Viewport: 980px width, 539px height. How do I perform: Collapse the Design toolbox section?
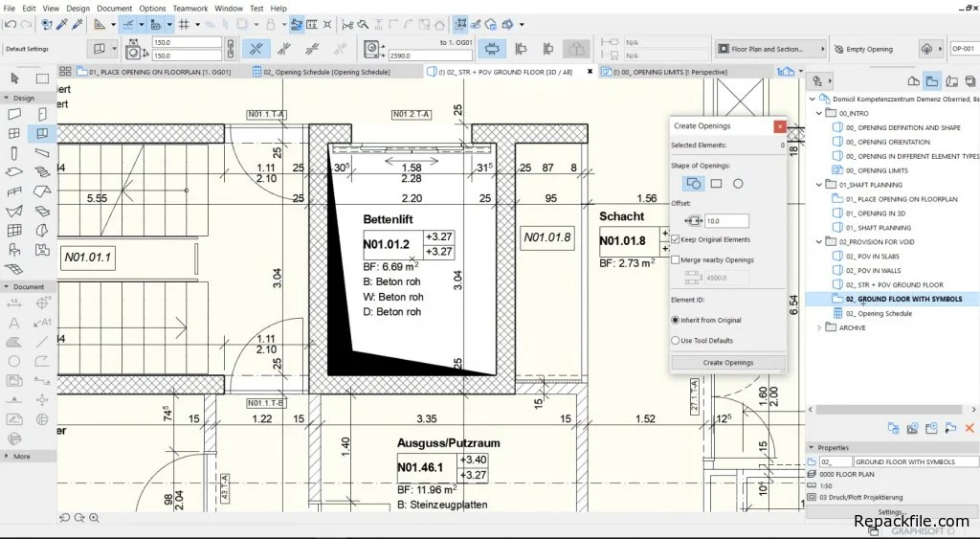pyautogui.click(x=7, y=99)
